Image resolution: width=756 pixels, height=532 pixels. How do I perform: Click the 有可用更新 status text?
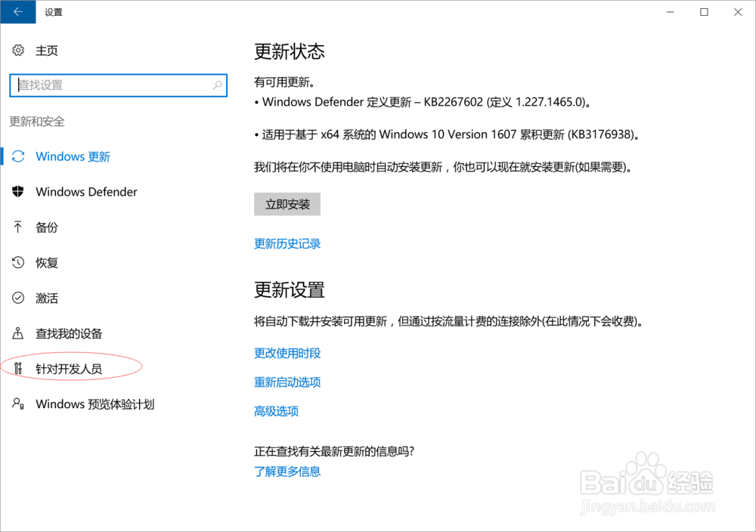[x=284, y=82]
